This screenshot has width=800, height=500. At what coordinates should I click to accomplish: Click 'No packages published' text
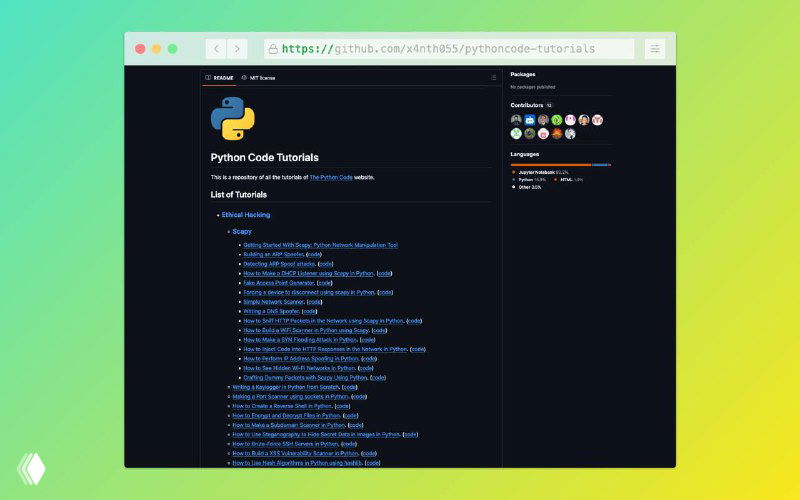[x=532, y=87]
